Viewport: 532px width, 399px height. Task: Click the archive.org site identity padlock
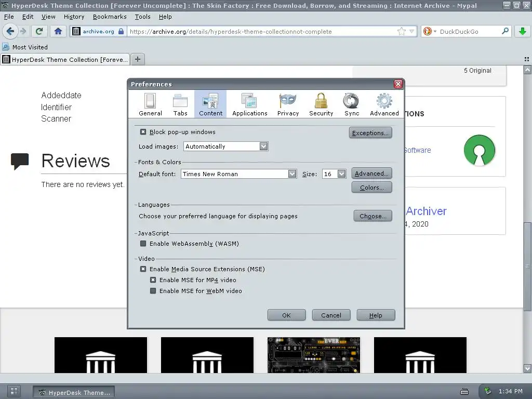tap(121, 31)
